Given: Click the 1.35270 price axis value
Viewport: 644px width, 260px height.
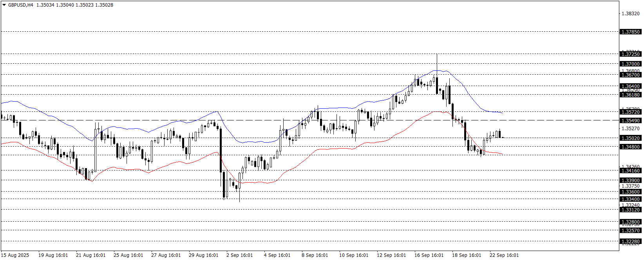Looking at the screenshot, I should point(631,128).
